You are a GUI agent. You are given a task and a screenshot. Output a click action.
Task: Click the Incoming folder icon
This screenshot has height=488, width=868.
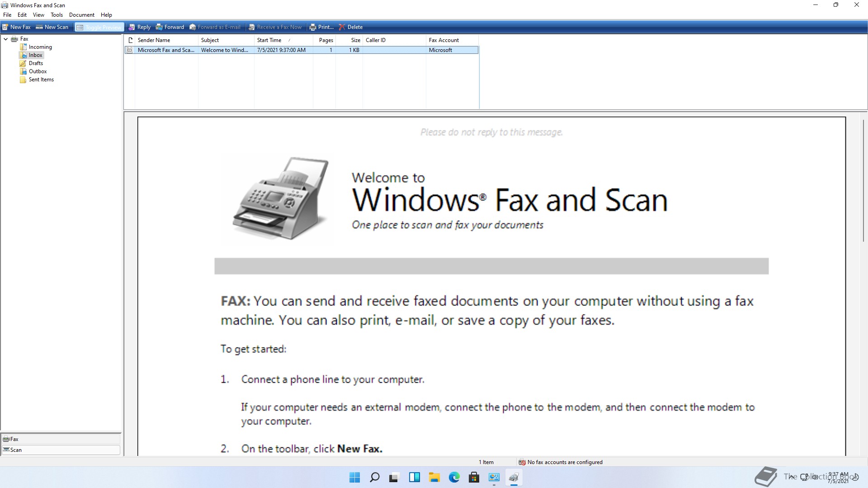[23, 47]
